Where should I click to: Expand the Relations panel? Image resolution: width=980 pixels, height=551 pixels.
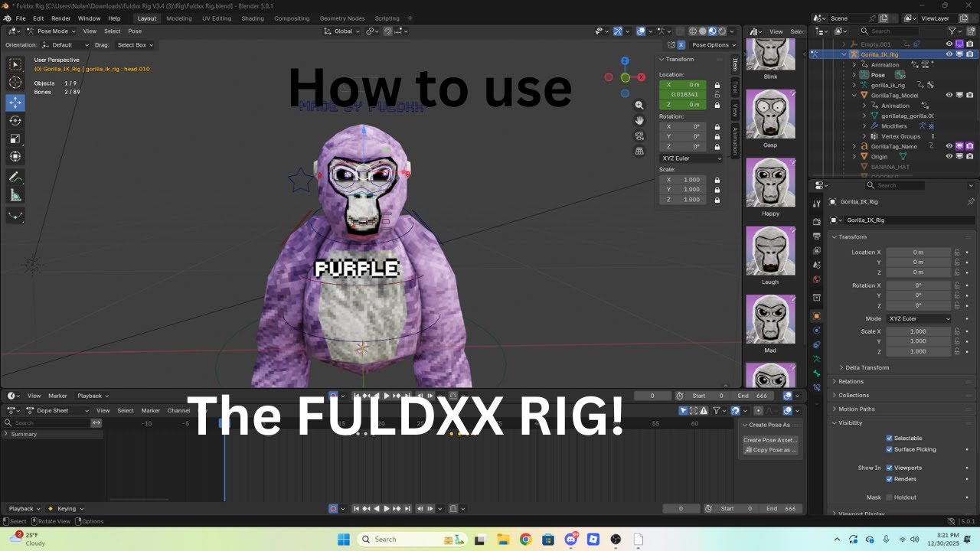pos(851,381)
